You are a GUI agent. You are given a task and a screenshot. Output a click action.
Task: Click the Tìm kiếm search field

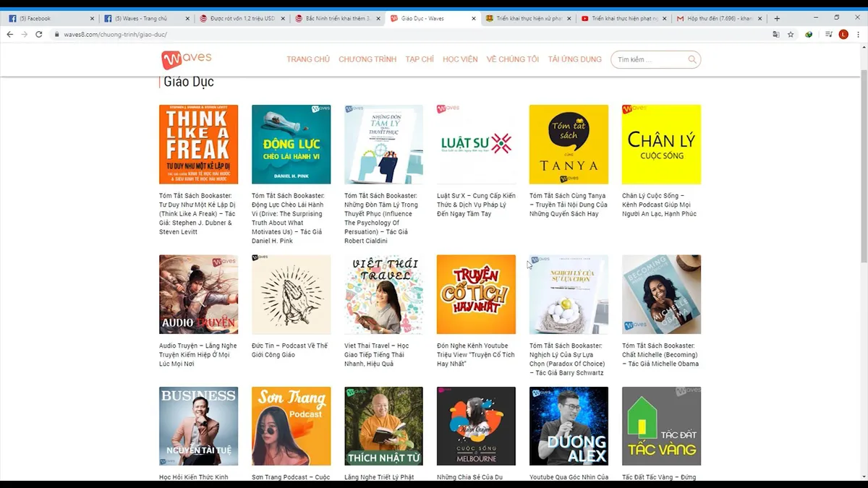point(650,59)
